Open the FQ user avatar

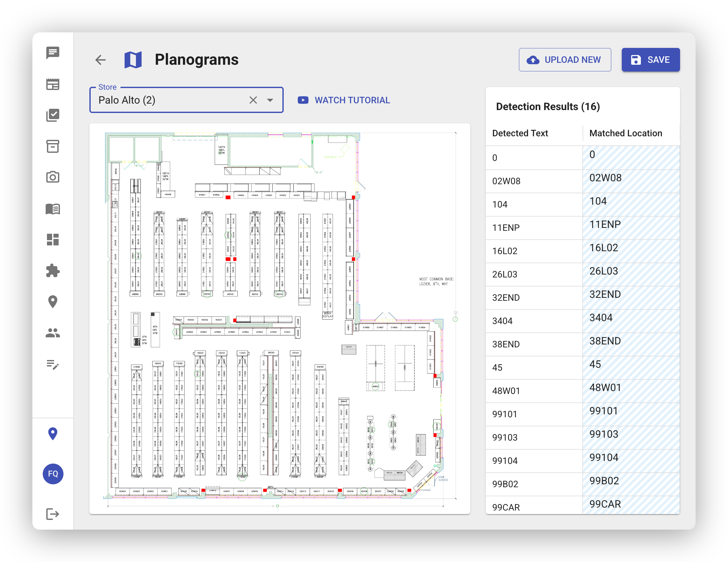53,474
